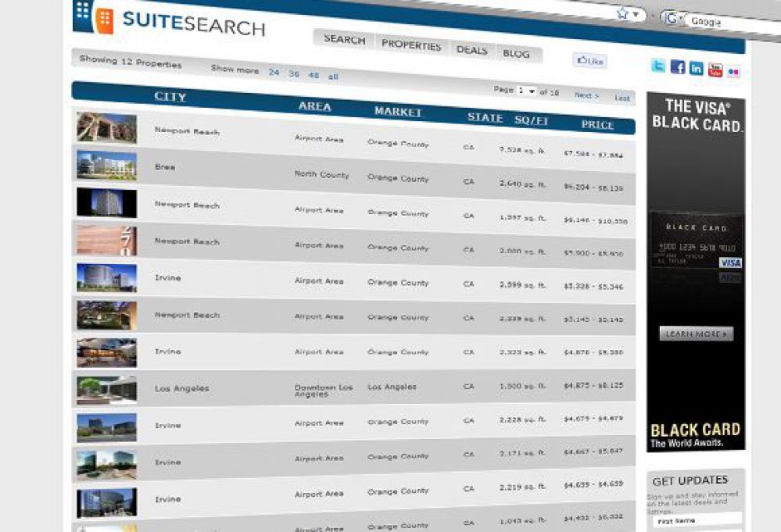This screenshot has width=781, height=532.
Task: Click the '$4,659 - $4,659' price cell
Action: point(593,484)
